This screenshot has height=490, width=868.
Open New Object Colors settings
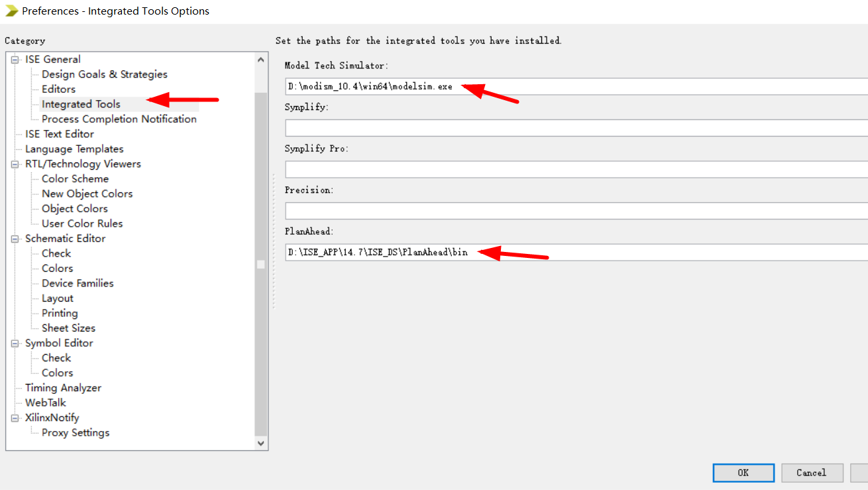click(87, 194)
